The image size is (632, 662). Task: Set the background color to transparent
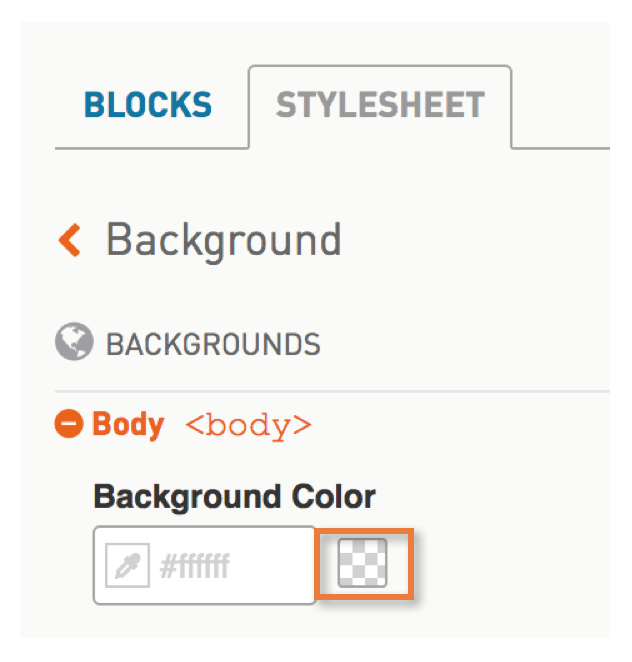point(363,563)
